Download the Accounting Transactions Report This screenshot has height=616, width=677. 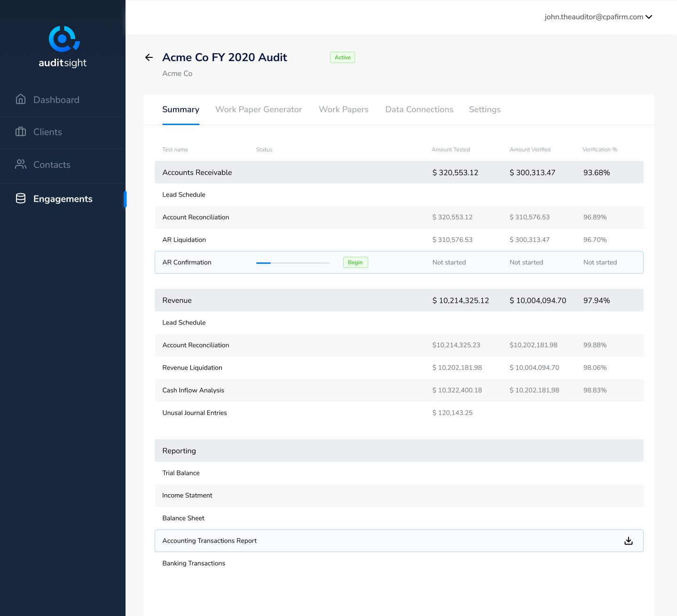[628, 540]
